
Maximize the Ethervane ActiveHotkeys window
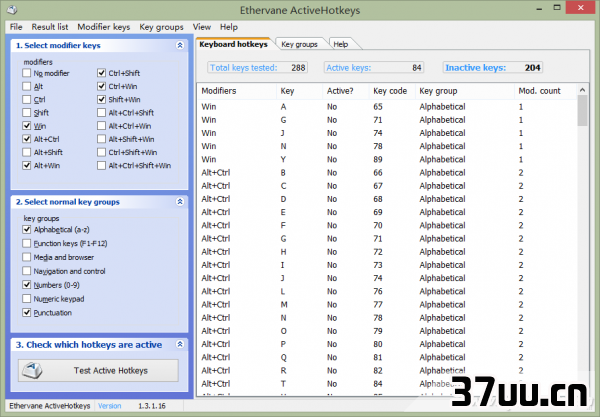tap(557, 8)
